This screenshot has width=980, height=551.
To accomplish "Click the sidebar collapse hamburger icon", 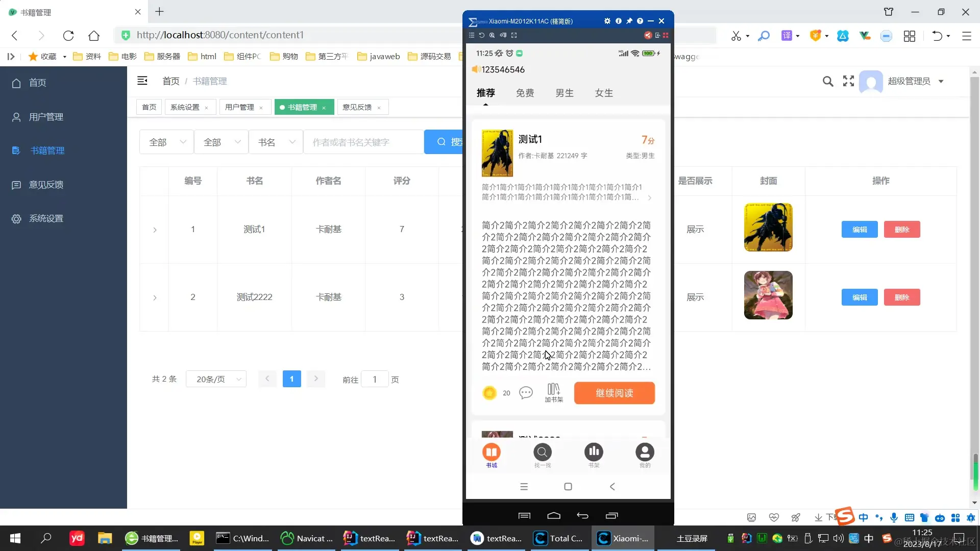I will pos(142,81).
